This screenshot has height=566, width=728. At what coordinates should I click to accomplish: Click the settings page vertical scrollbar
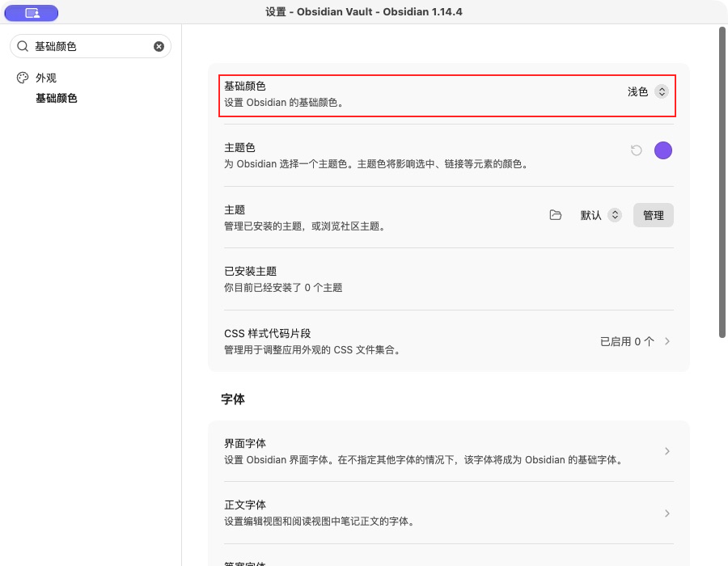(722, 182)
